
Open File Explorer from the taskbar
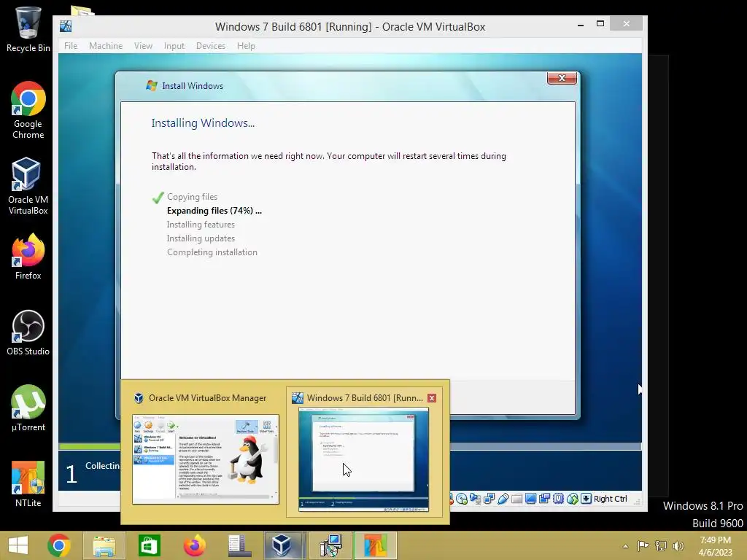pos(104,545)
